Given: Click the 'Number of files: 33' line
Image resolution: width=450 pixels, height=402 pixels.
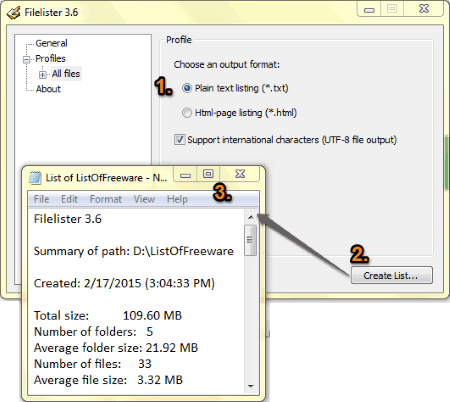Looking at the screenshot, I should pyautogui.click(x=93, y=364).
